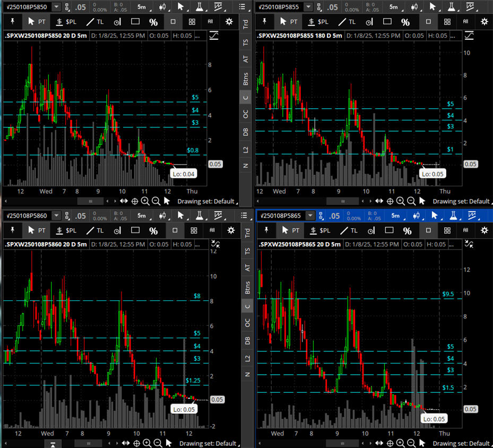Image resolution: width=493 pixels, height=448 pixels.
Task: Open the 5m timeframe dropdown on 5860 chart
Action: (x=143, y=216)
